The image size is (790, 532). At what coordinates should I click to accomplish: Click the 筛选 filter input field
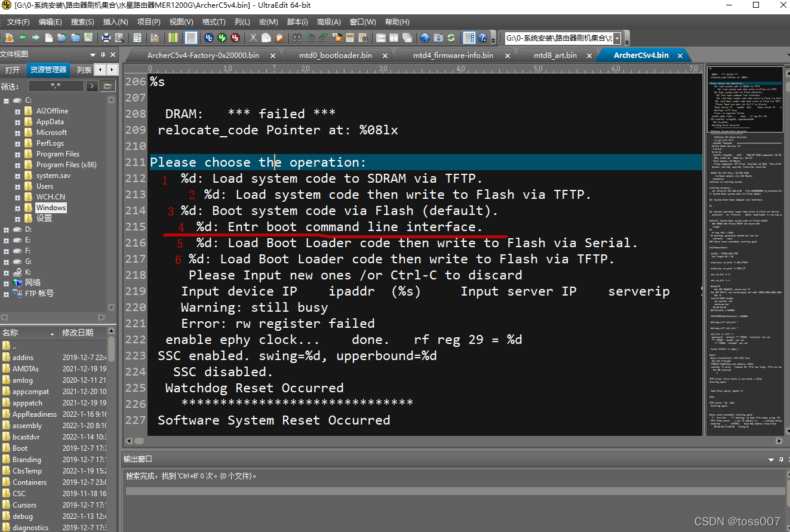[x=56, y=86]
